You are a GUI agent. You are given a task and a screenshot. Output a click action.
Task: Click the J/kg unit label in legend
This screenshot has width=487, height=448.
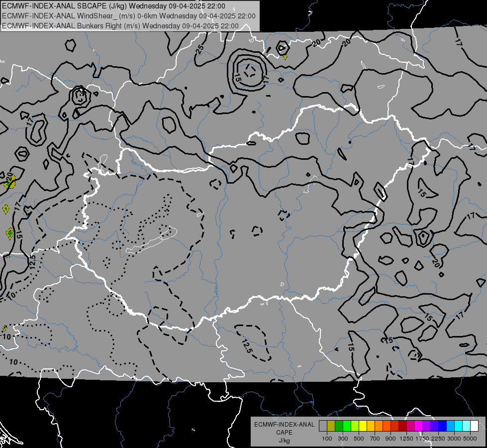[284, 441]
